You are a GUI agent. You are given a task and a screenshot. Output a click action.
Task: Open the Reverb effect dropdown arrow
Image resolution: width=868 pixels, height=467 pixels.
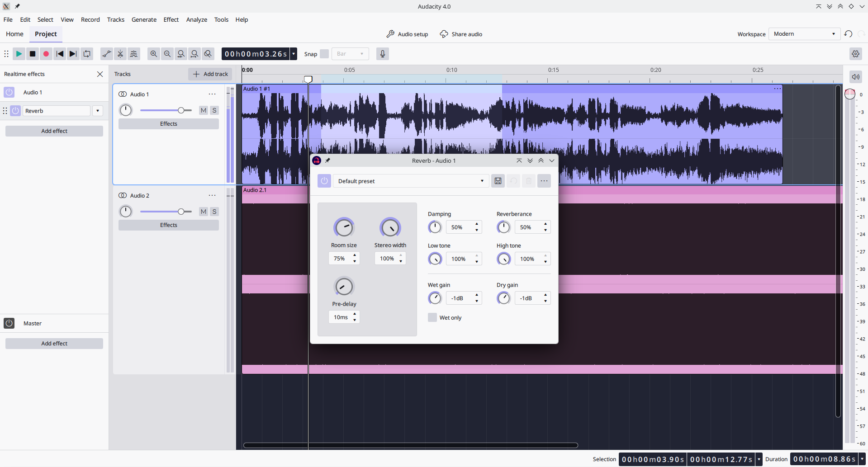[98, 111]
